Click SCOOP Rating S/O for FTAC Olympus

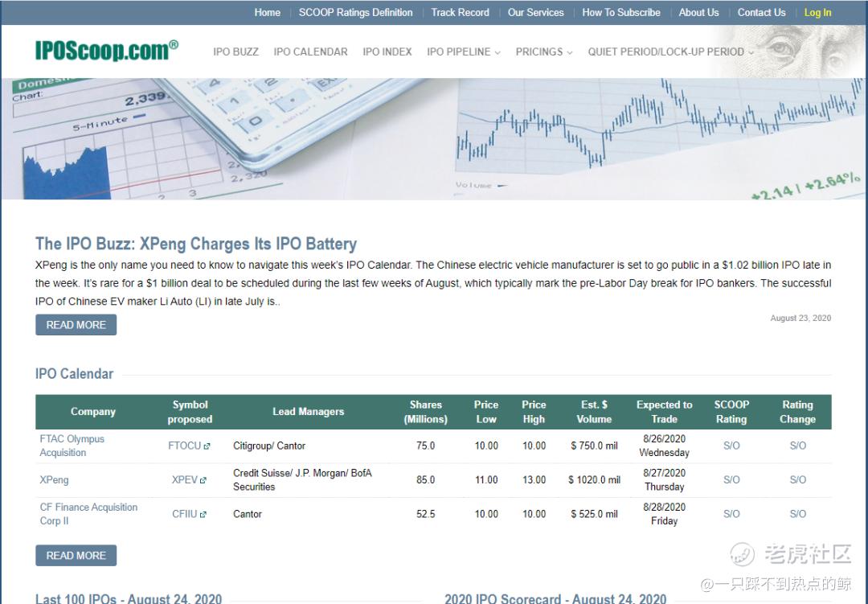pos(731,446)
